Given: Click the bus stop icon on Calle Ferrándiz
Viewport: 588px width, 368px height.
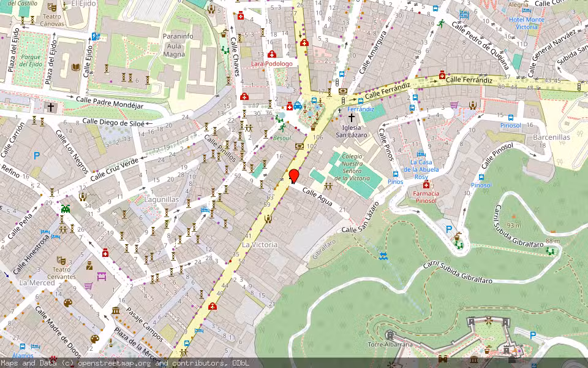Looking at the screenshot, I should [x=360, y=101].
